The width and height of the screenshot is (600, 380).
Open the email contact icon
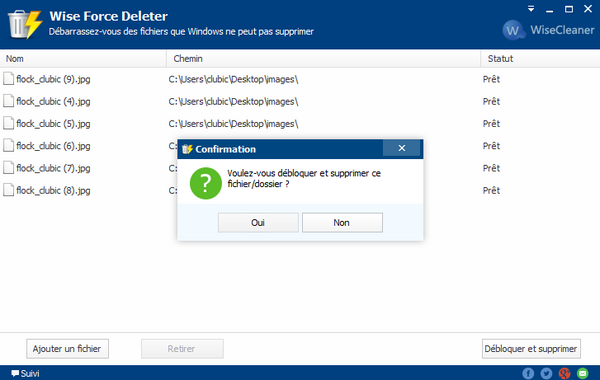[582, 373]
